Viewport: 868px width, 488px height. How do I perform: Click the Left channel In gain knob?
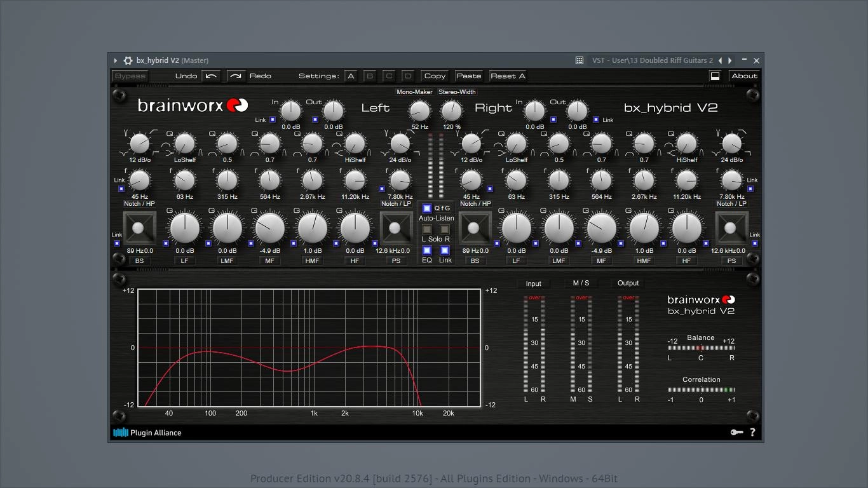(x=290, y=111)
